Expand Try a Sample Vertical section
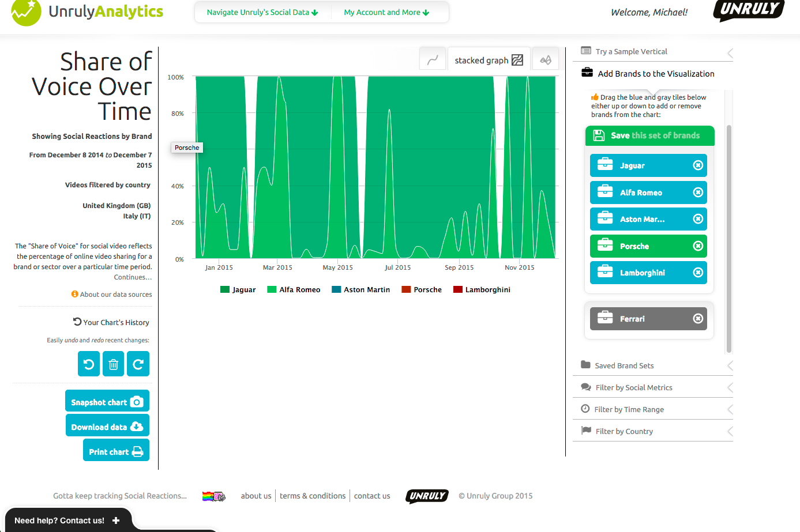This screenshot has width=800, height=532. click(x=653, y=51)
